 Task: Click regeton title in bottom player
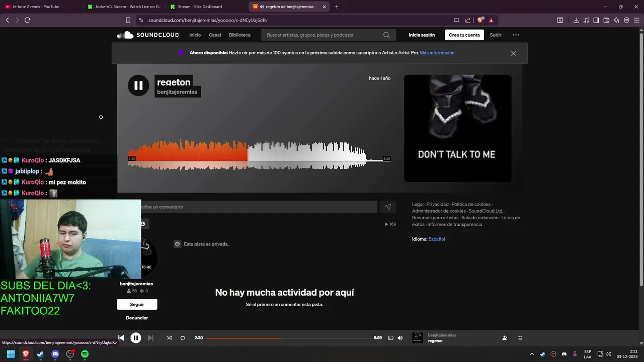[435, 341]
